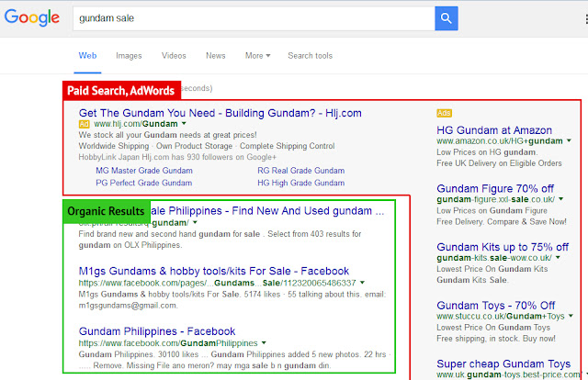
Task: Click 'Lowest Price On Gundam Kits' text
Action: pyautogui.click(x=492, y=269)
